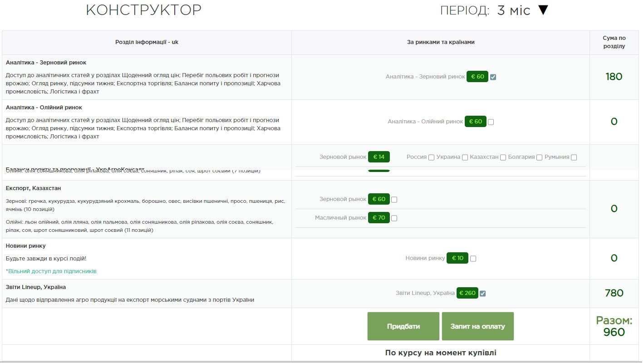Select the Казахстан country checkbox
The height and width of the screenshot is (363, 644).
[503, 157]
